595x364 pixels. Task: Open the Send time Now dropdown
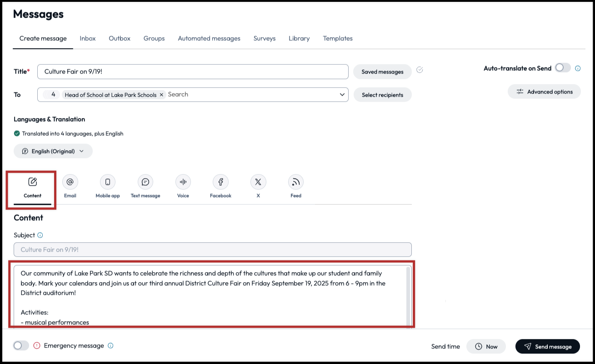coord(486,346)
